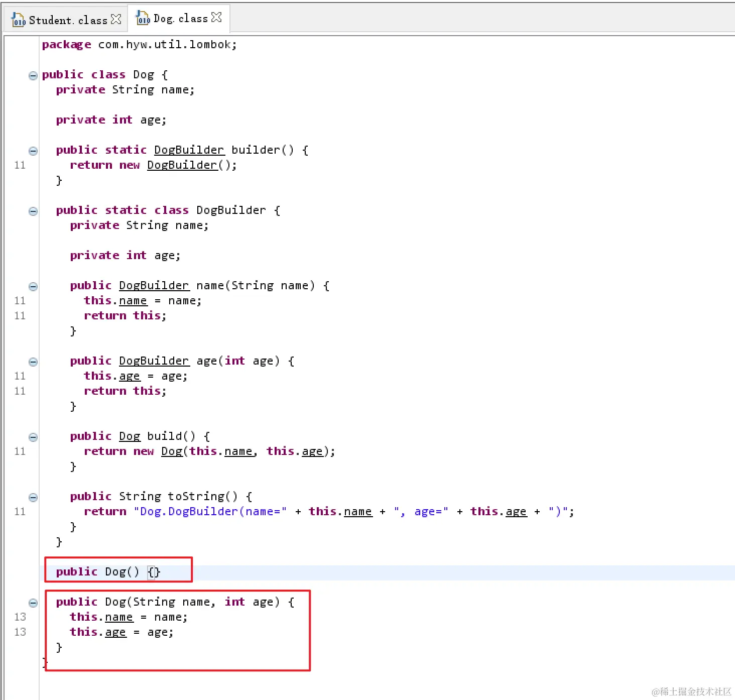Open DogBuilder link in builder() return type
The width and height of the screenshot is (735, 700).
coord(189,150)
